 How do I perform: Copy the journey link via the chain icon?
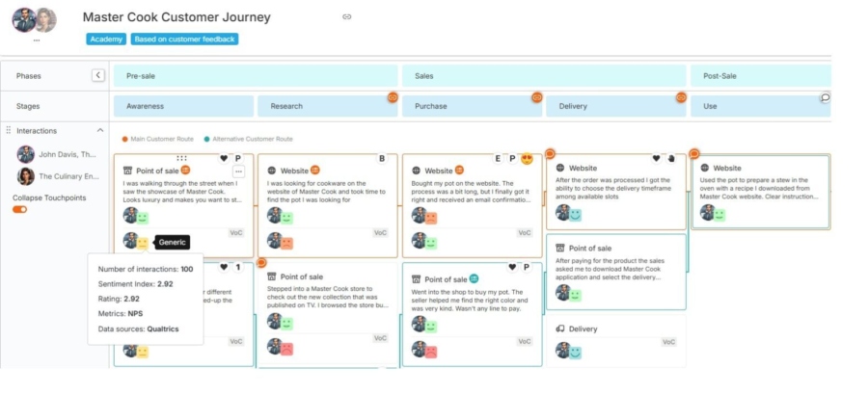click(347, 17)
